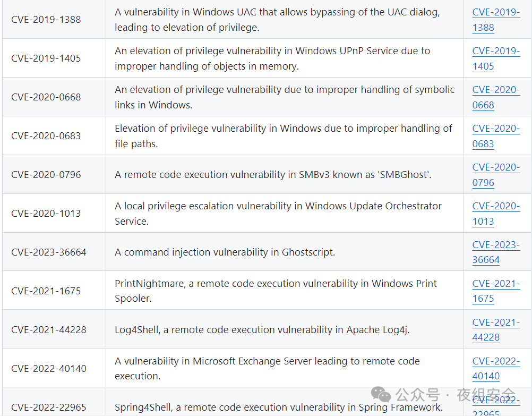Open the CVE-2020-0796 link
532x416 pixels.
pyautogui.click(x=496, y=175)
